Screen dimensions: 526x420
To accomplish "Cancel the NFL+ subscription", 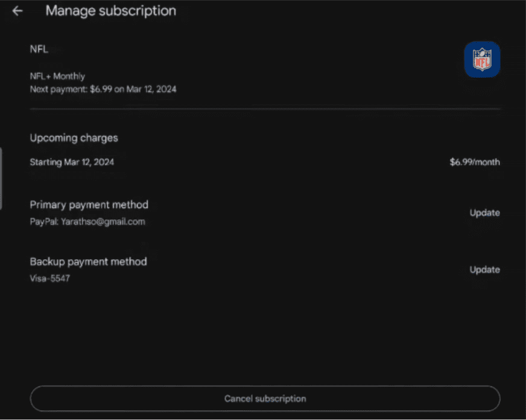I will click(x=265, y=398).
